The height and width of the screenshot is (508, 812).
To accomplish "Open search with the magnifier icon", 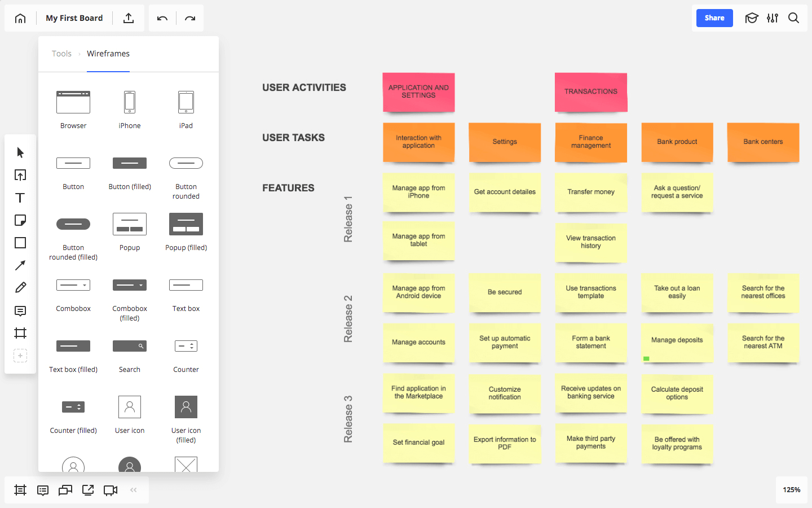I will [x=793, y=18].
